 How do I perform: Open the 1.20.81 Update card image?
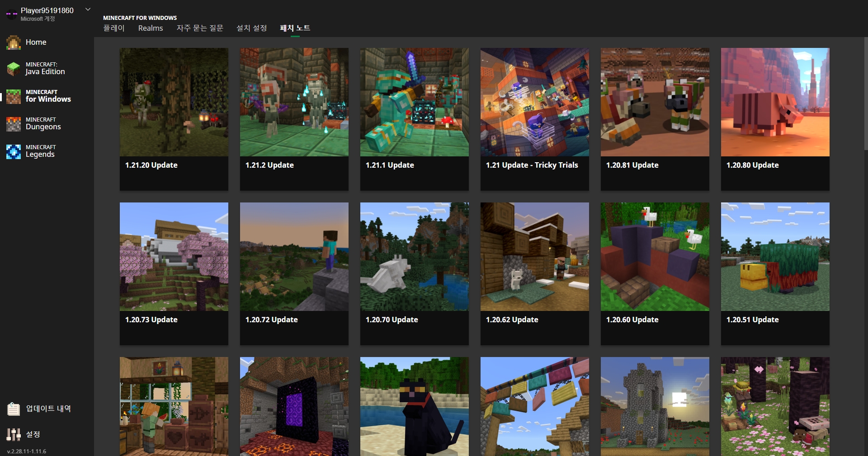(x=655, y=102)
